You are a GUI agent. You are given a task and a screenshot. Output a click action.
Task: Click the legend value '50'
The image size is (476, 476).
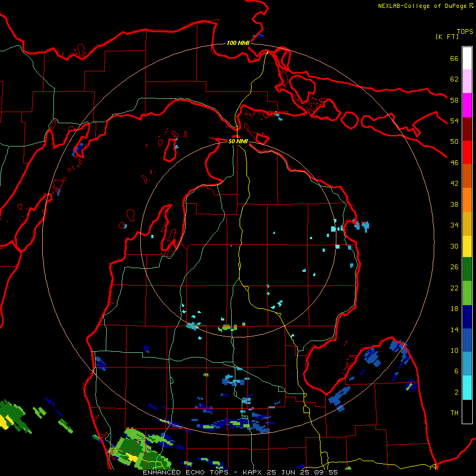(x=454, y=142)
